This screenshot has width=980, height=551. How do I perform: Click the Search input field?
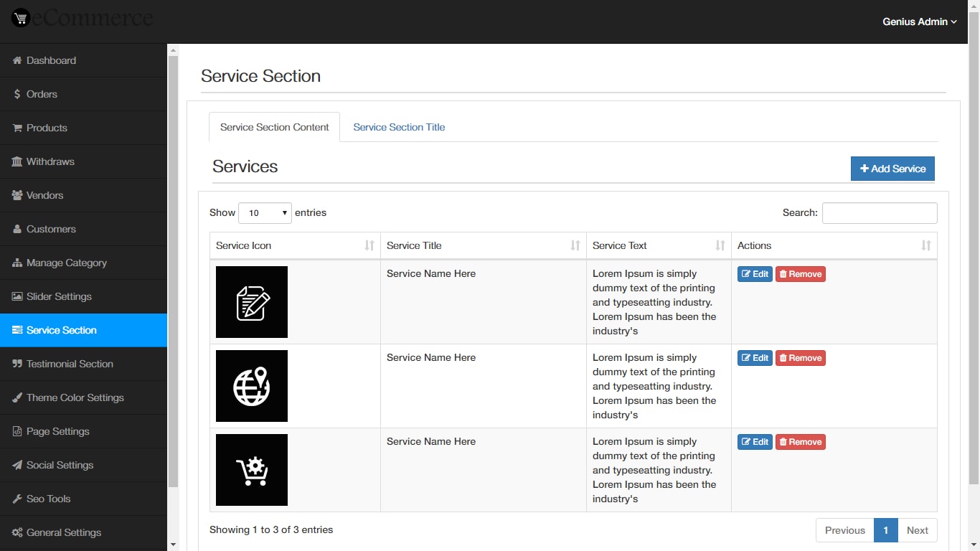[x=879, y=212]
